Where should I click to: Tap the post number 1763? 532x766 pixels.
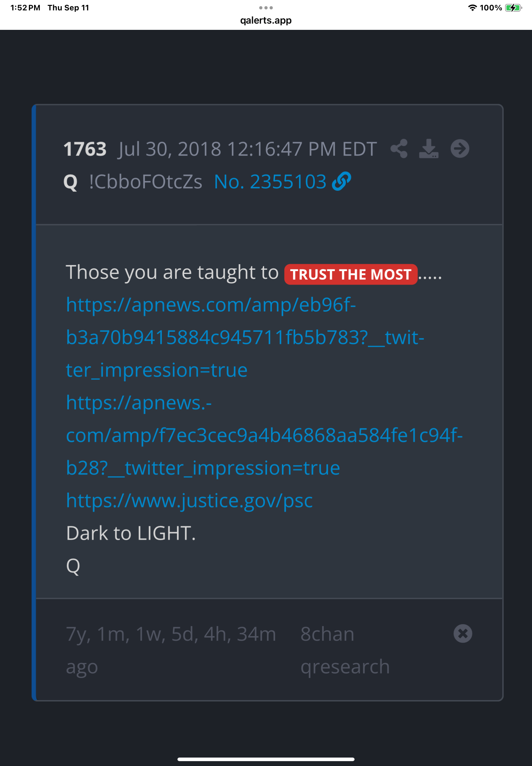pyautogui.click(x=85, y=149)
